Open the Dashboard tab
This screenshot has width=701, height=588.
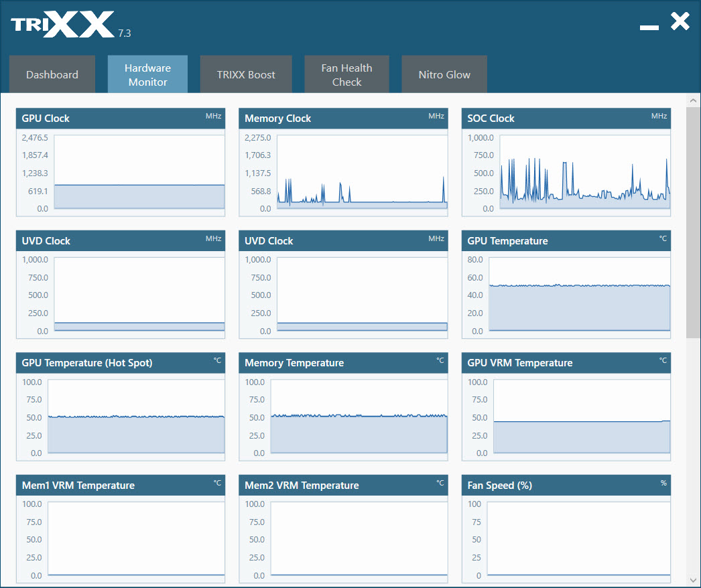[x=52, y=74]
